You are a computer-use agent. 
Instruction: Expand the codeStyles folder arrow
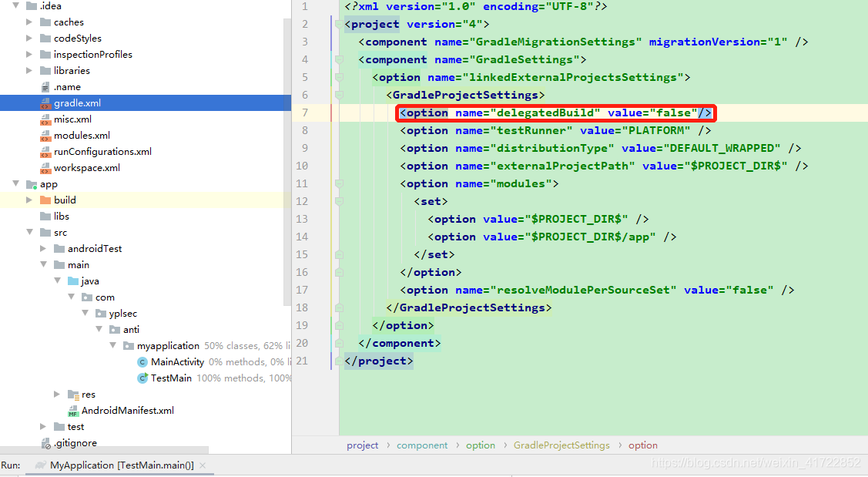click(x=29, y=39)
